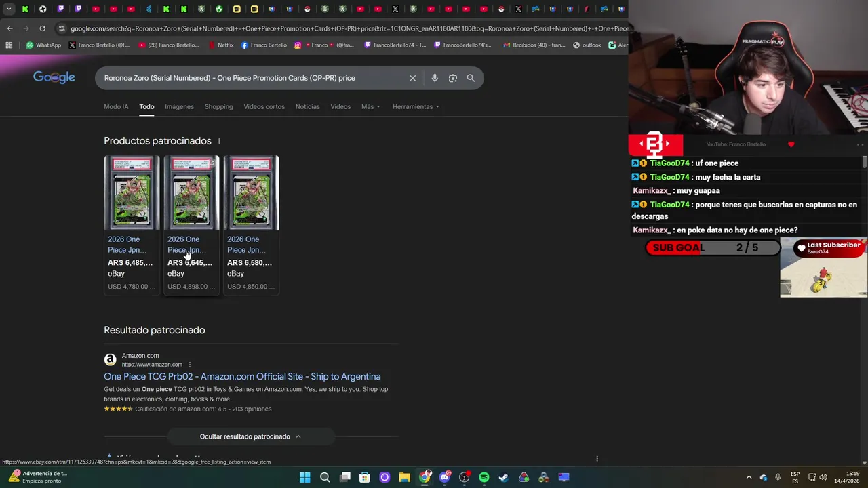The height and width of the screenshot is (488, 868).
Task: Open Task View from the taskbar
Action: [x=345, y=477]
